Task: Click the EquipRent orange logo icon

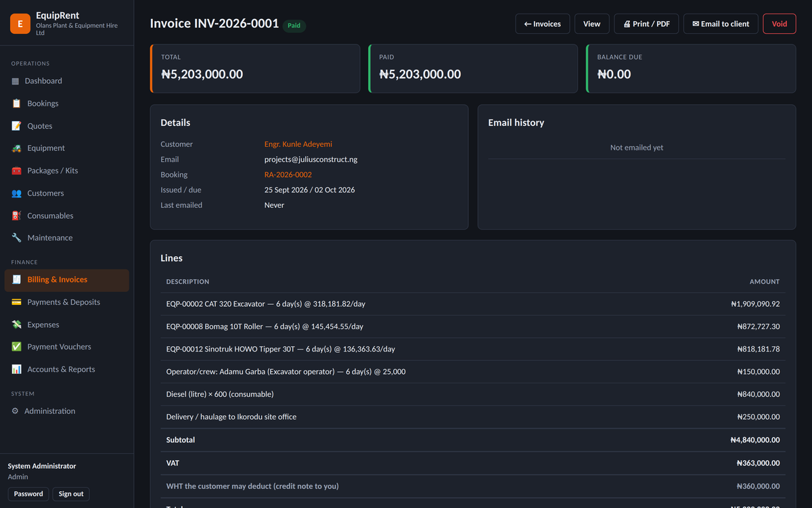Action: tap(20, 24)
